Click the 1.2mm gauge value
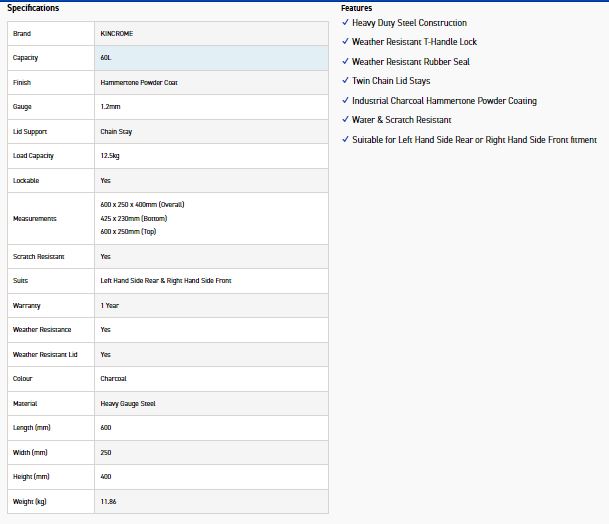Screen dimensions: 609x524 coord(110,107)
